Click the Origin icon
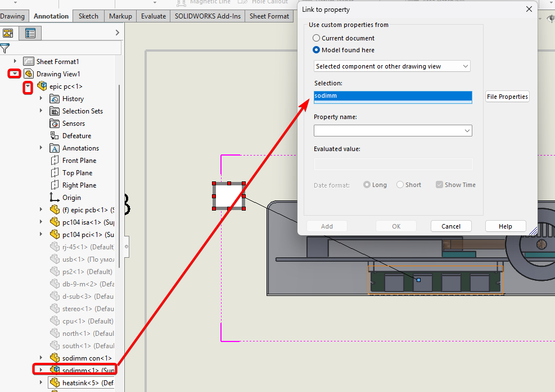This screenshot has height=392, width=555. (x=54, y=197)
